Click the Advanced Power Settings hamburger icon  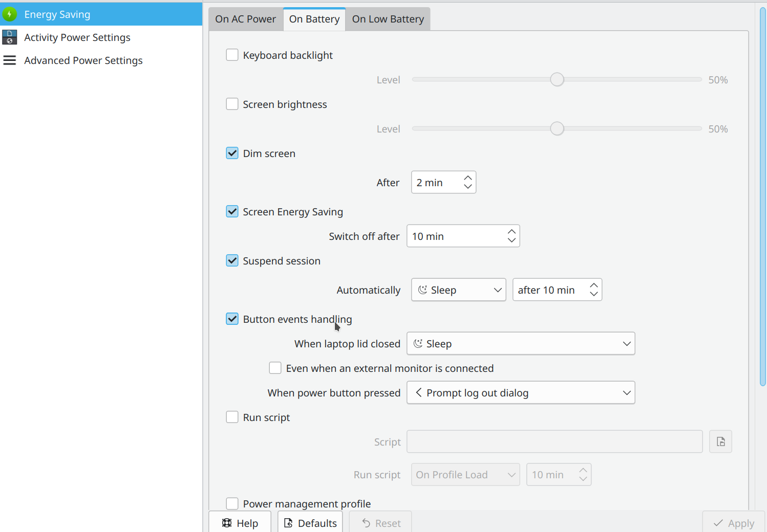pos(10,60)
